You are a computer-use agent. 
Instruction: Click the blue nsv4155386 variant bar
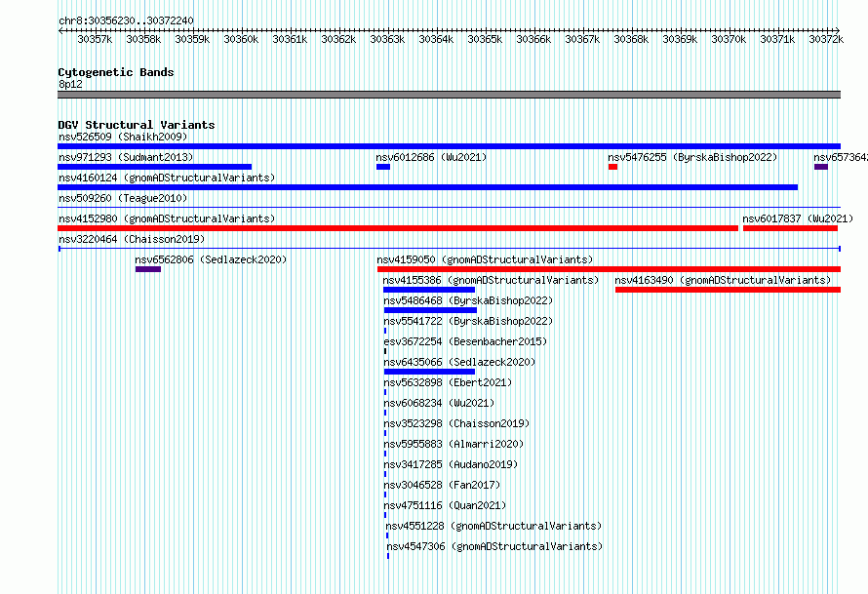coord(429,290)
